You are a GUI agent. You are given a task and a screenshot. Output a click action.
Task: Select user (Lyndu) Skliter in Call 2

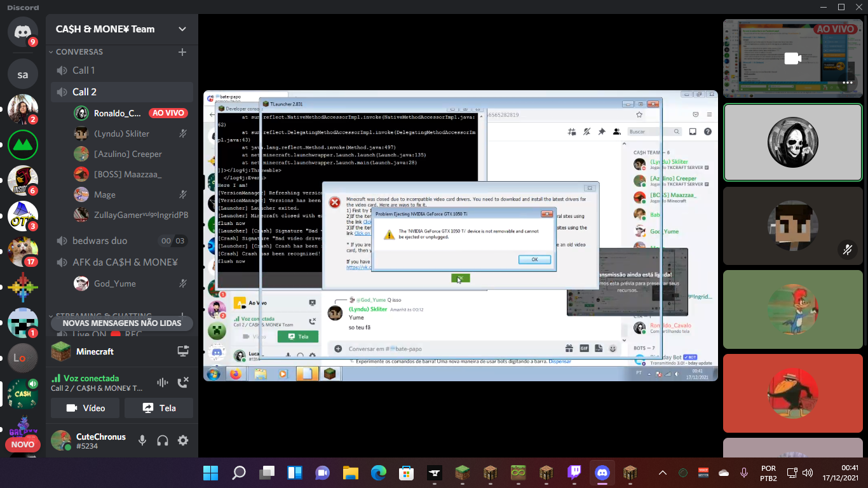[132, 133]
